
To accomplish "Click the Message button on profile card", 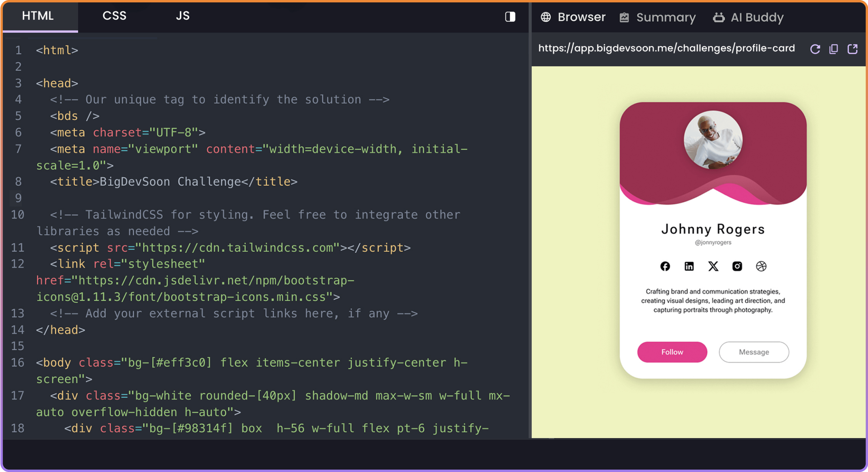I will pos(754,352).
